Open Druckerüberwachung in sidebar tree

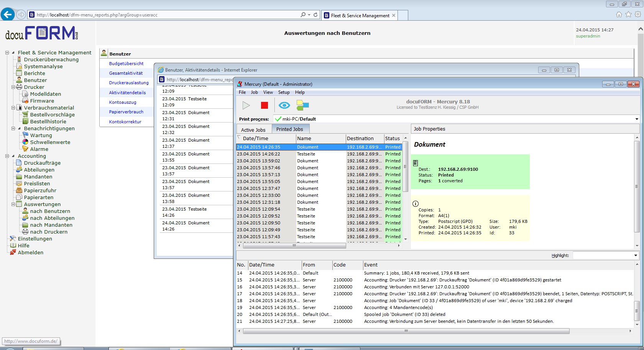(51, 59)
